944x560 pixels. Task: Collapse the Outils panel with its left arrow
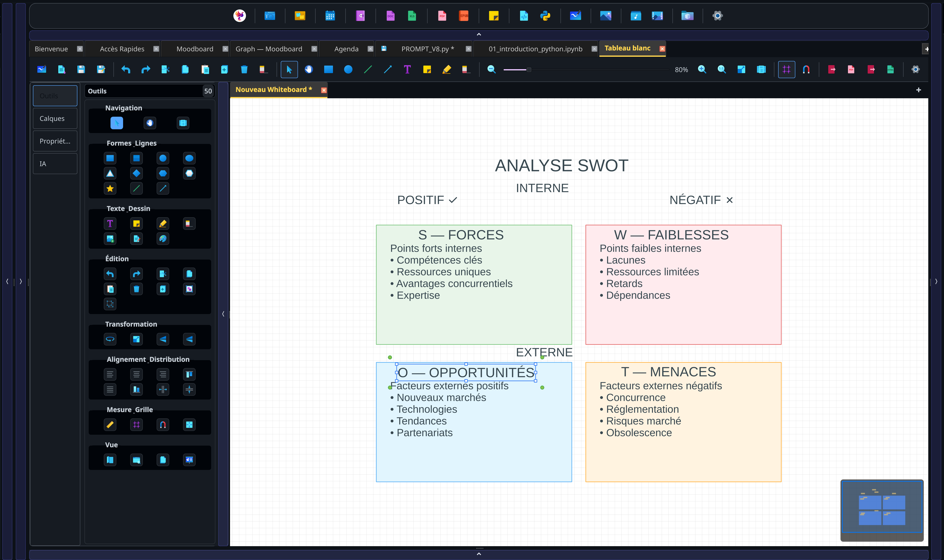pos(223,314)
